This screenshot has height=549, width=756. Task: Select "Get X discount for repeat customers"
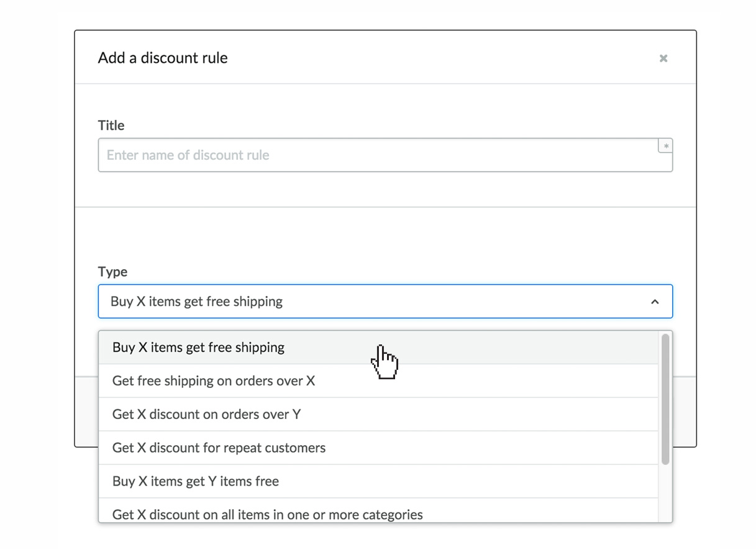[219, 448]
